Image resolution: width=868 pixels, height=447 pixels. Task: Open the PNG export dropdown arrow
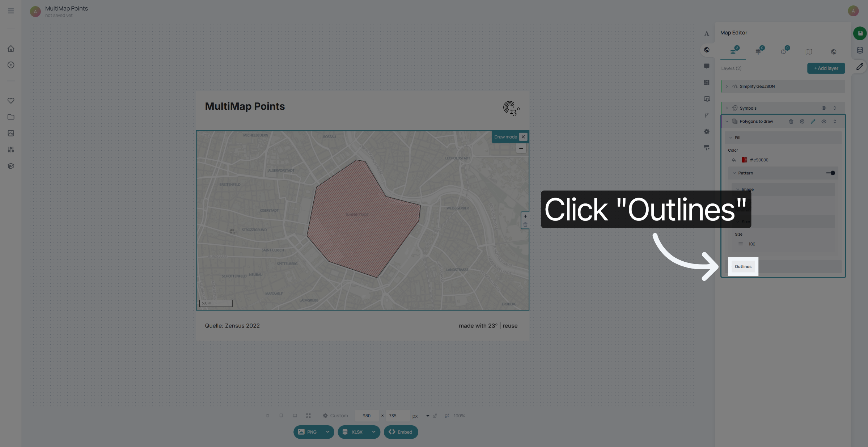[327, 432]
